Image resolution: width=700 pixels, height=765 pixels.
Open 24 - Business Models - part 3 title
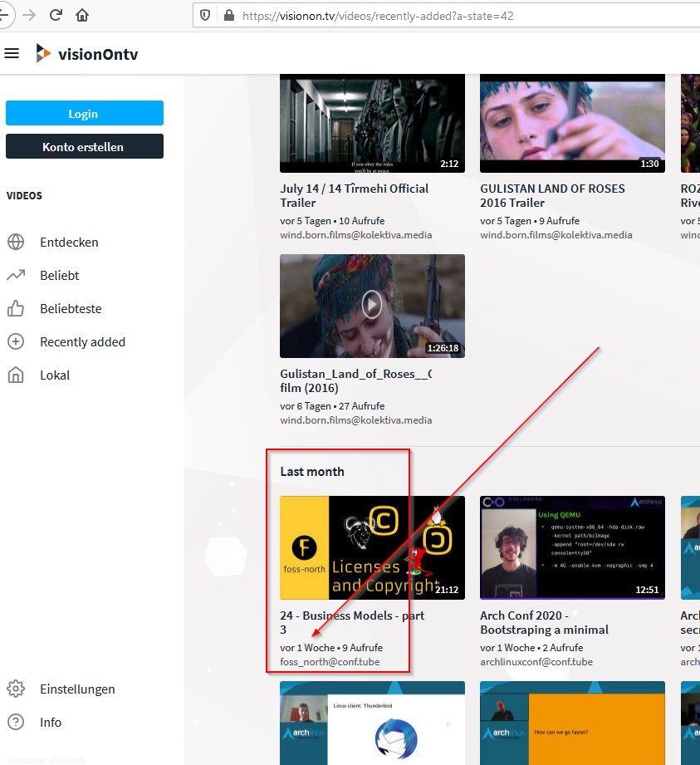(352, 622)
